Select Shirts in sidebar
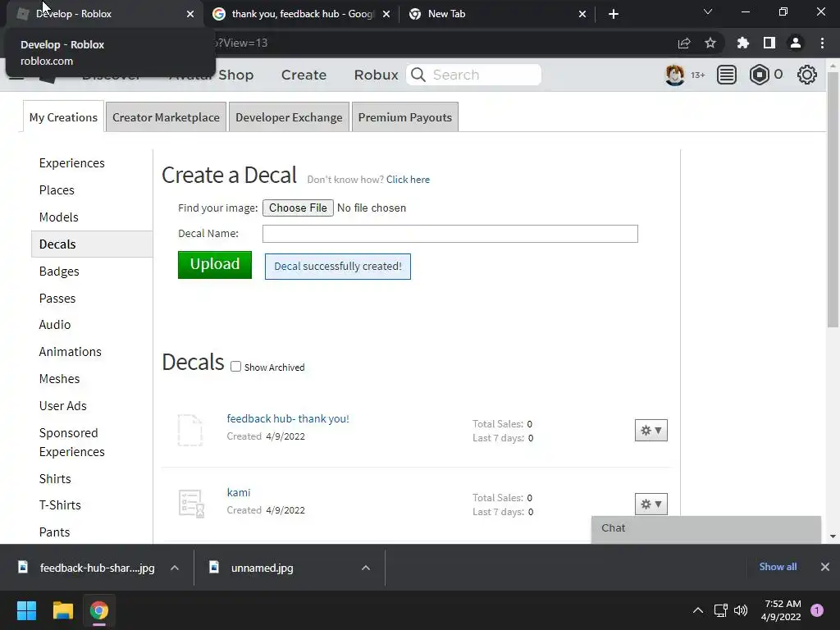Viewport: 840px width, 630px height. 55,478
